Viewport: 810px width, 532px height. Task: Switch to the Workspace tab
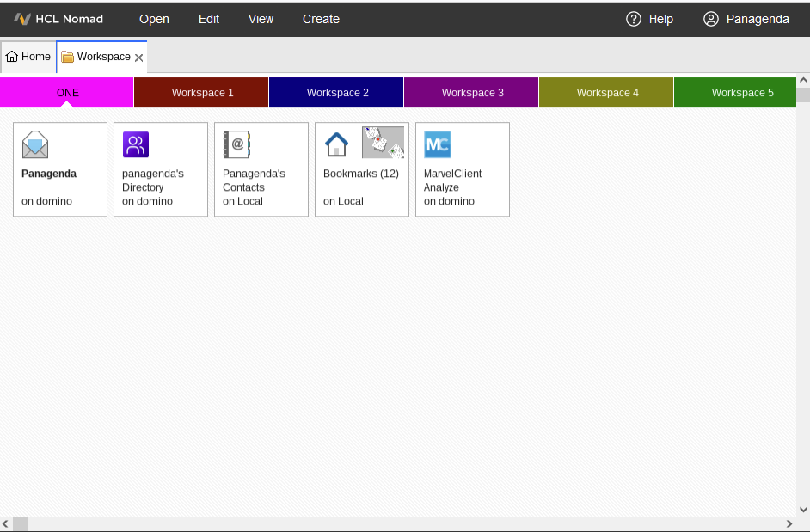point(101,57)
